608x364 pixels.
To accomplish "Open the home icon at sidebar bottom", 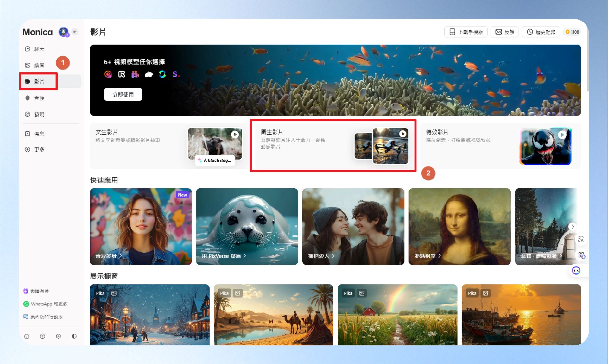I will (x=27, y=336).
